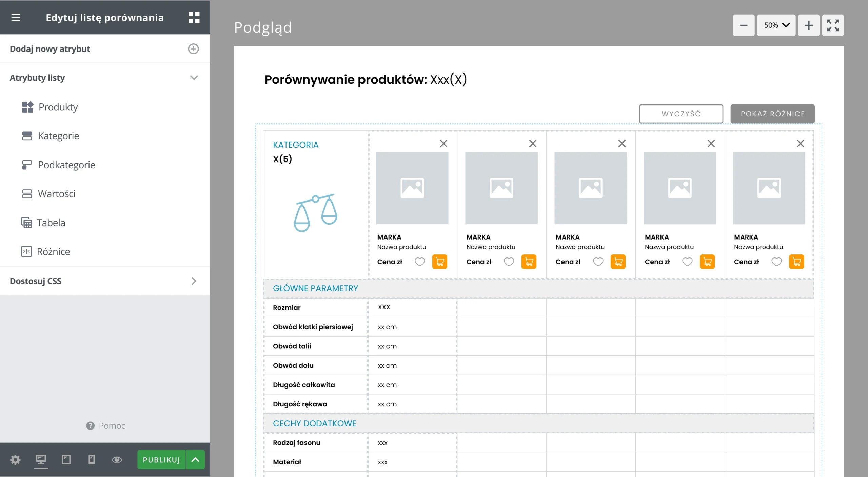The image size is (868, 477).
Task: Switch to desktop preview mode icon
Action: [x=41, y=460]
